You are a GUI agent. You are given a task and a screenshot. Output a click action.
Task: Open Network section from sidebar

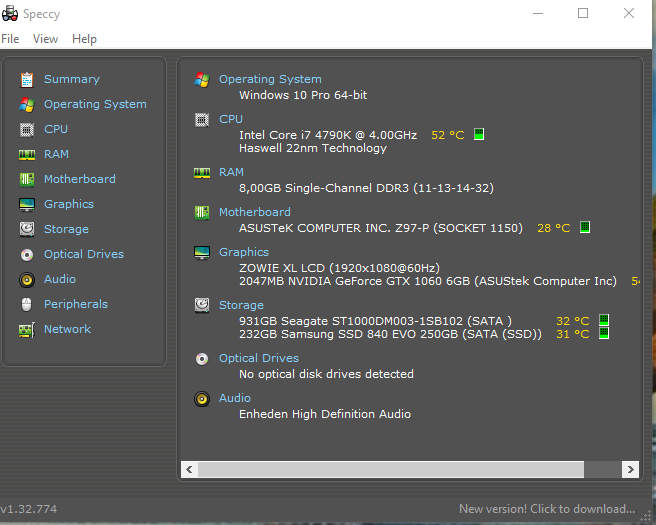click(x=67, y=329)
